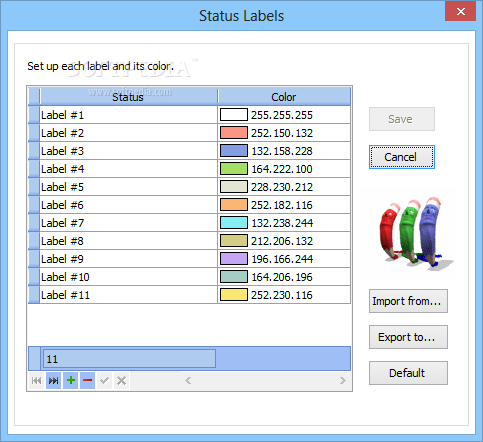The width and height of the screenshot is (483, 442).
Task: Pick the green swatch for Label #4
Action: point(234,169)
